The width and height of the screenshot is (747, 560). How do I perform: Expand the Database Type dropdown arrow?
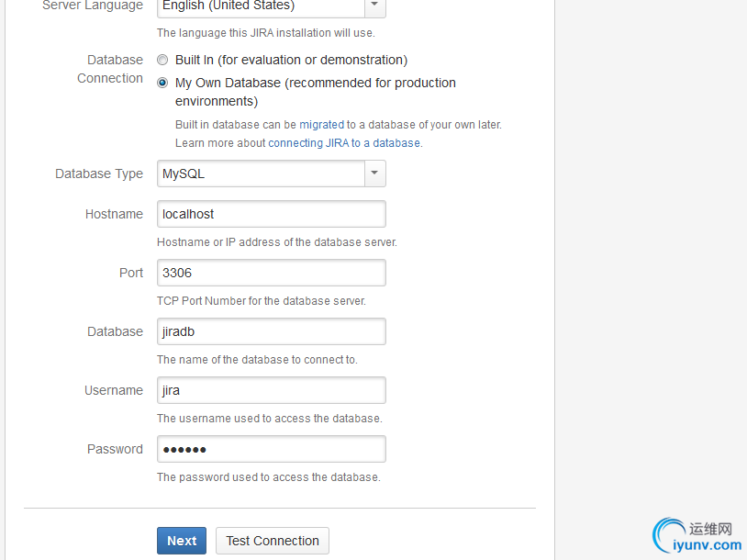pos(375,174)
